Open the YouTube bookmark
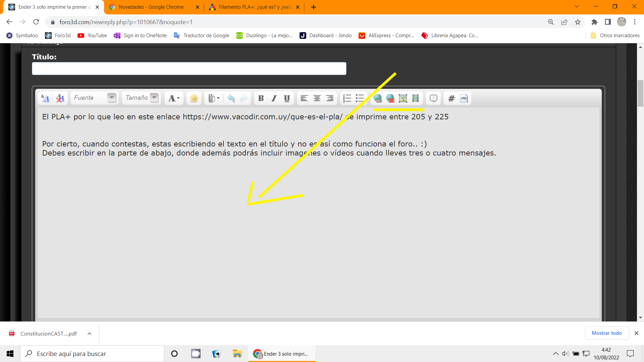This screenshot has width=644, height=362. [x=92, y=36]
